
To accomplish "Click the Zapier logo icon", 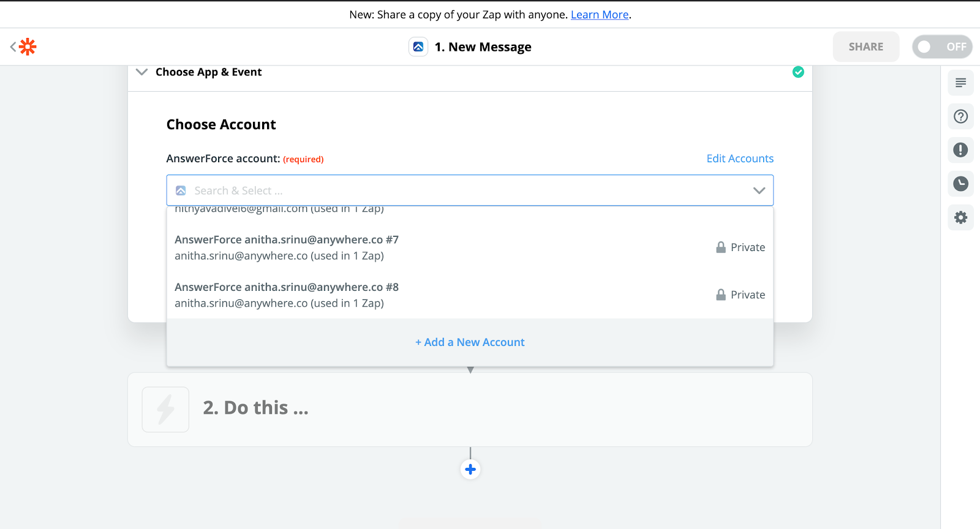I will tap(28, 47).
